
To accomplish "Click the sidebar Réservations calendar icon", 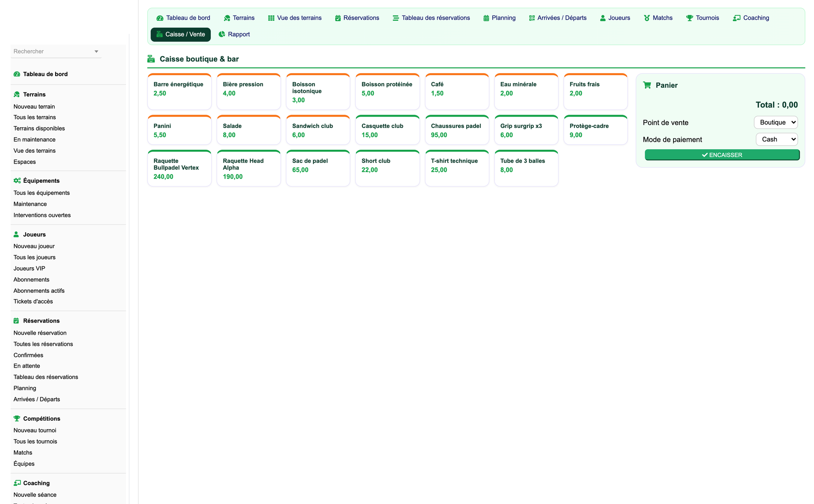I will [x=16, y=321].
